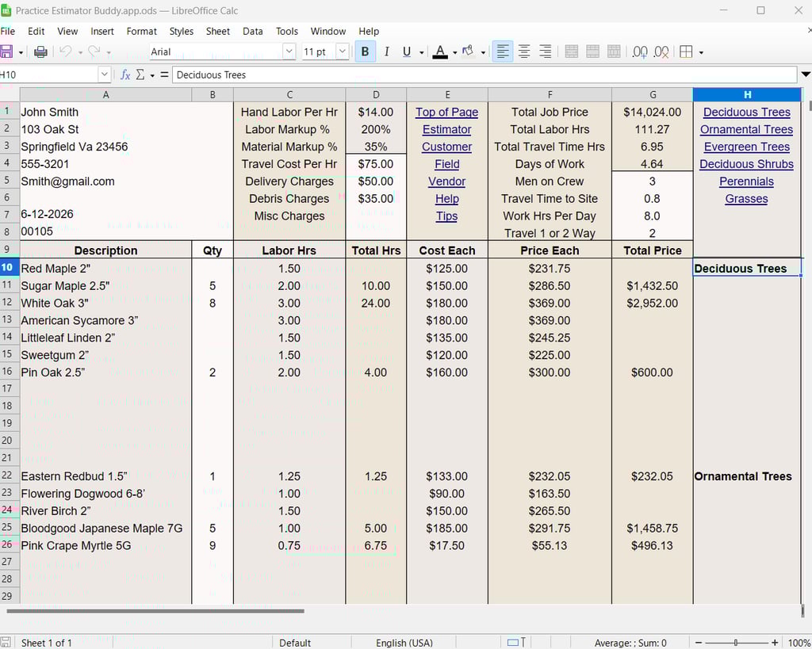Toggle right alignment
This screenshot has width=812, height=649.
point(545,51)
